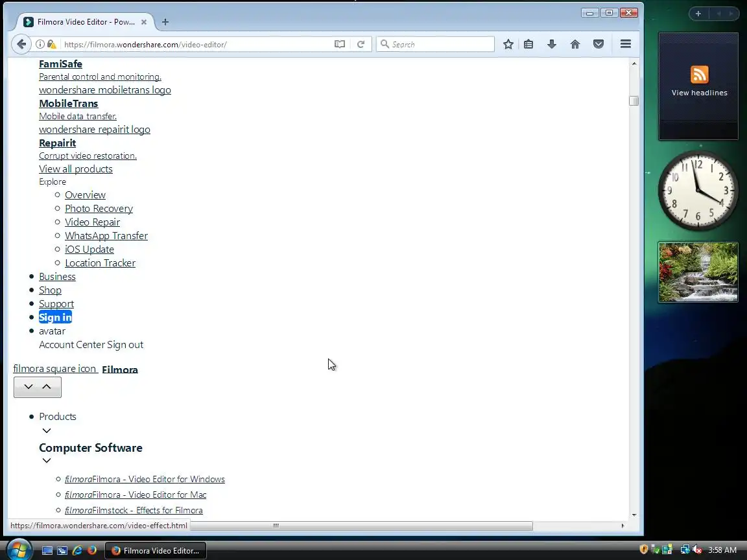The image size is (747, 560).
Task: Click the highlighted Sign in link
Action: (x=55, y=317)
